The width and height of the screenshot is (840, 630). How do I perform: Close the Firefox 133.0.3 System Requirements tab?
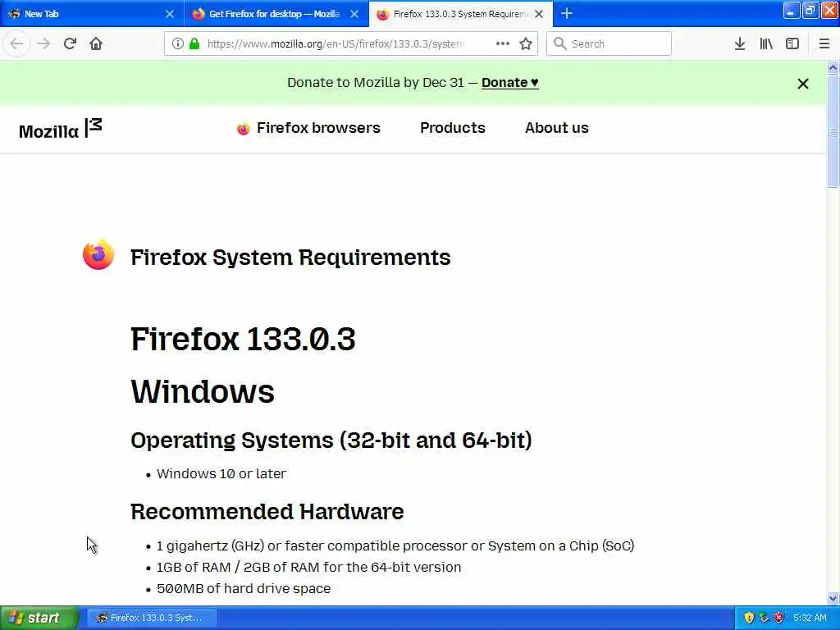(539, 14)
